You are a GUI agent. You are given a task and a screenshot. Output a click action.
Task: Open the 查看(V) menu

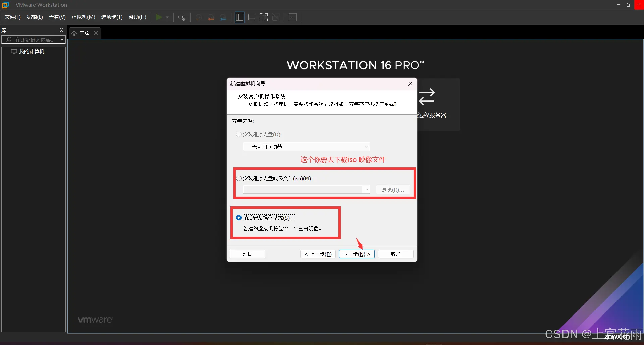tap(57, 17)
